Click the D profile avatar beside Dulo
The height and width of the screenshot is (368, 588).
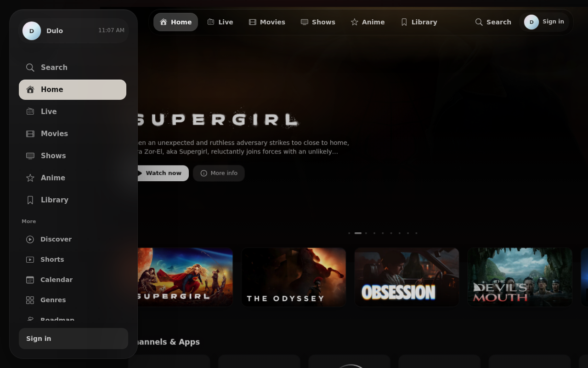pyautogui.click(x=32, y=31)
